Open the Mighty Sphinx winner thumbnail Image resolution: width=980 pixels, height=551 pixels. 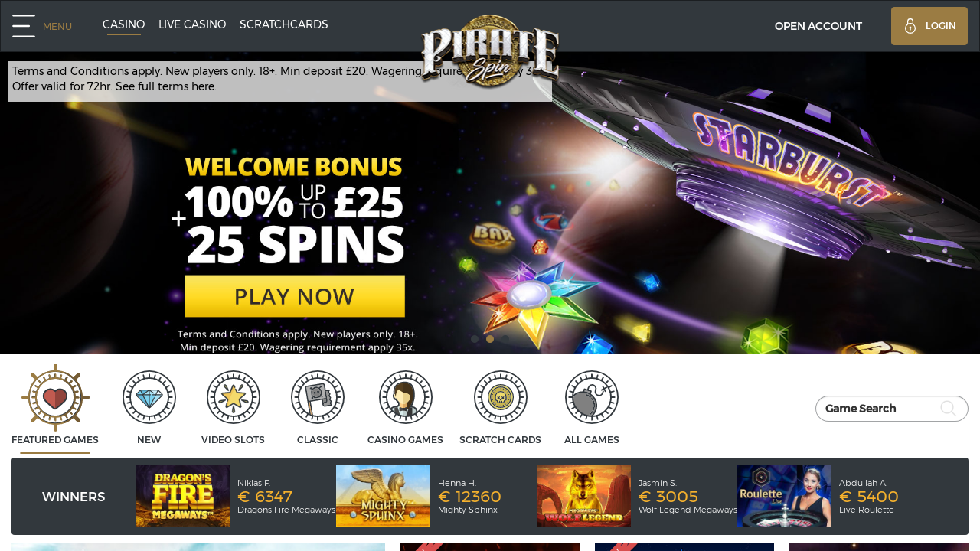point(383,496)
